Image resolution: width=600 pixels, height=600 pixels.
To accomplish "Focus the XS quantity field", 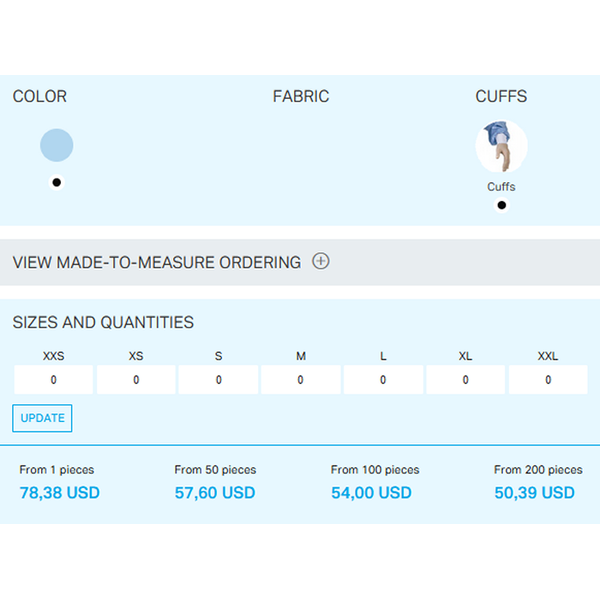I will (x=136, y=380).
